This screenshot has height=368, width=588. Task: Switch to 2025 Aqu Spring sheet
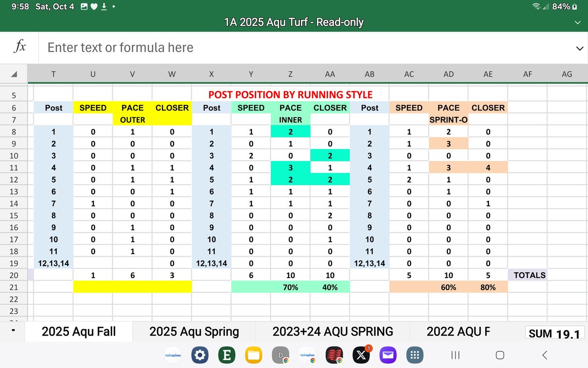pyautogui.click(x=194, y=331)
